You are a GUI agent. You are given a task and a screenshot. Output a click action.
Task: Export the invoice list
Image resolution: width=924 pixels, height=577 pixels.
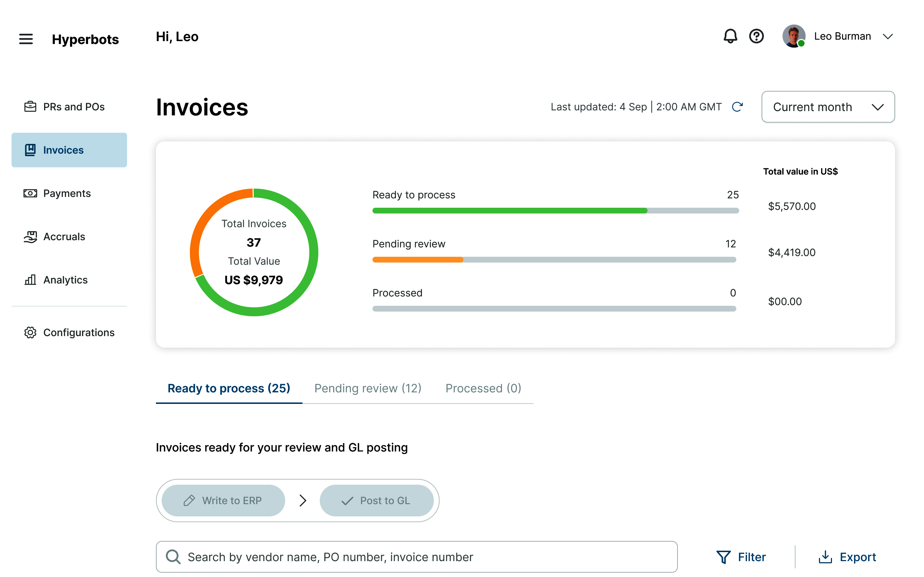pos(848,557)
